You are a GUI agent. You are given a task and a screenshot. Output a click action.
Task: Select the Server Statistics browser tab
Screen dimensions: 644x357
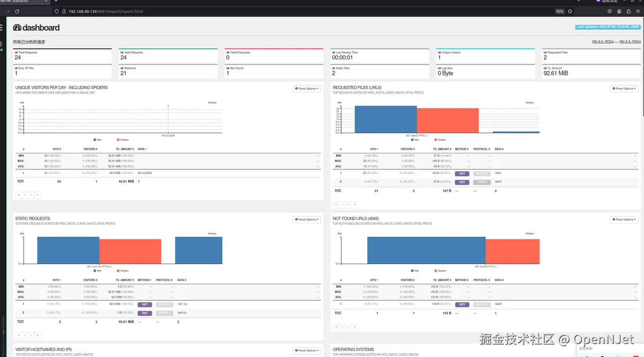tap(15, 2)
